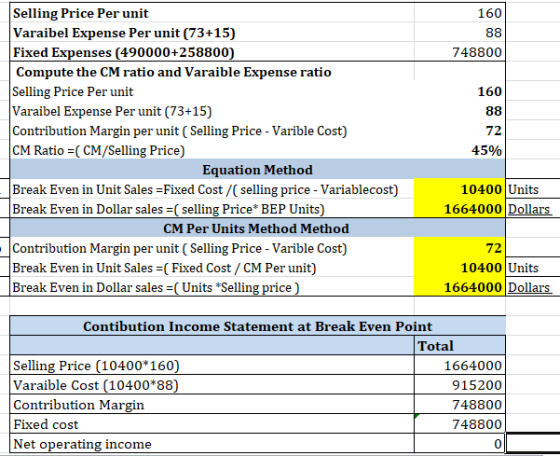Click the 'Contribution Margin' income statement row label
This screenshot has height=456, width=560.
212,405
